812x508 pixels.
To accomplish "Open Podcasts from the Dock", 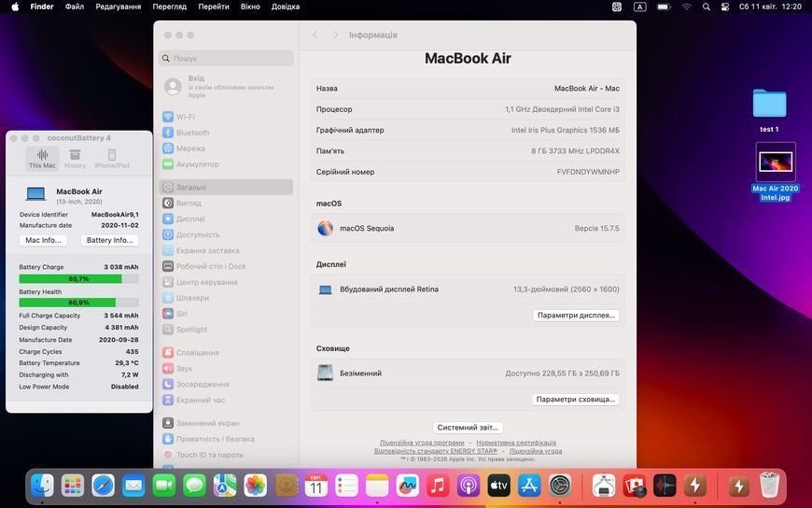I will (x=469, y=486).
